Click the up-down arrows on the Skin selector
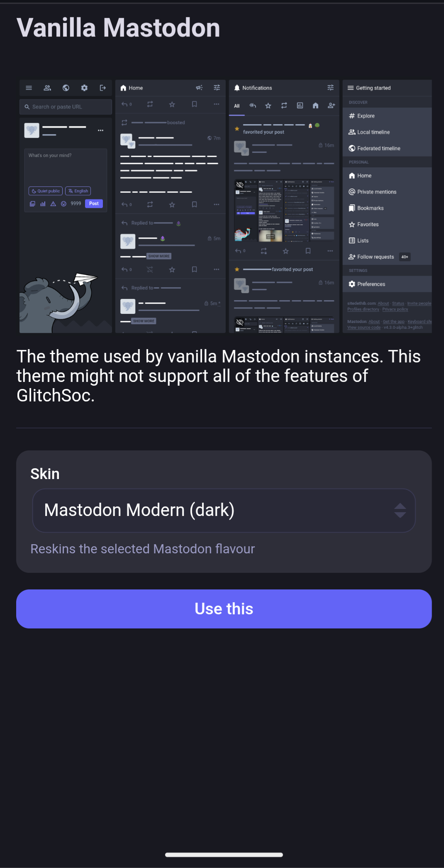 [x=400, y=510]
